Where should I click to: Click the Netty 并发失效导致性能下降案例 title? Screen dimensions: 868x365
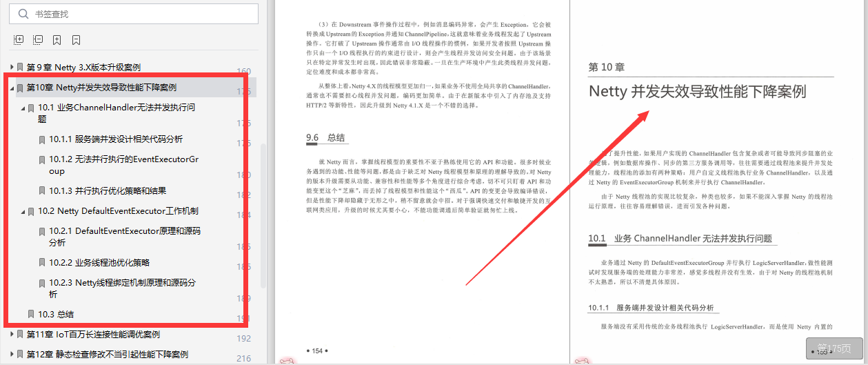tap(697, 92)
